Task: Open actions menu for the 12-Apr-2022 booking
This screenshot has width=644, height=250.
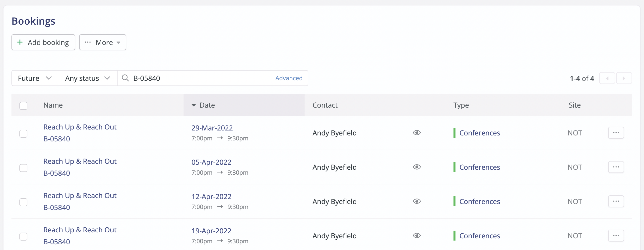Action: [x=616, y=201]
